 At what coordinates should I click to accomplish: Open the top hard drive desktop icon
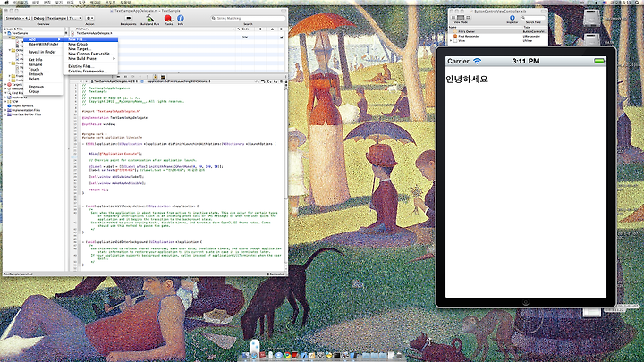pos(592,18)
